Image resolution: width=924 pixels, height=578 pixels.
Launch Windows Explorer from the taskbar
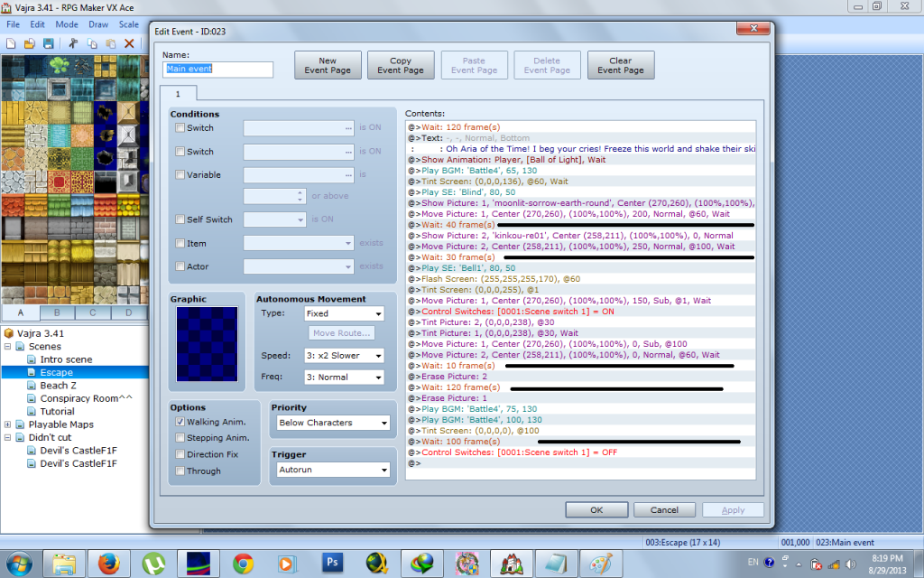click(x=64, y=564)
